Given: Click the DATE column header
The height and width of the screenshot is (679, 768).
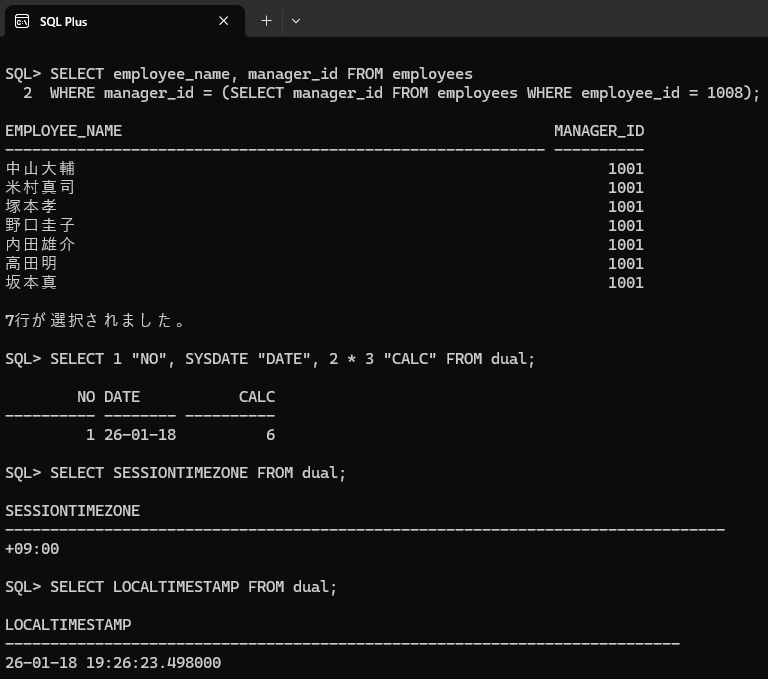Looking at the screenshot, I should click(x=122, y=397).
